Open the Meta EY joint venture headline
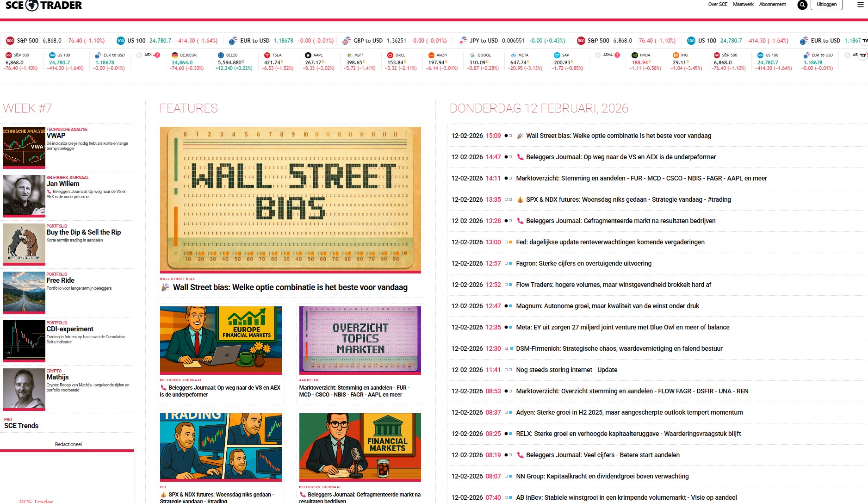Image resolution: width=868 pixels, height=503 pixels. (623, 327)
